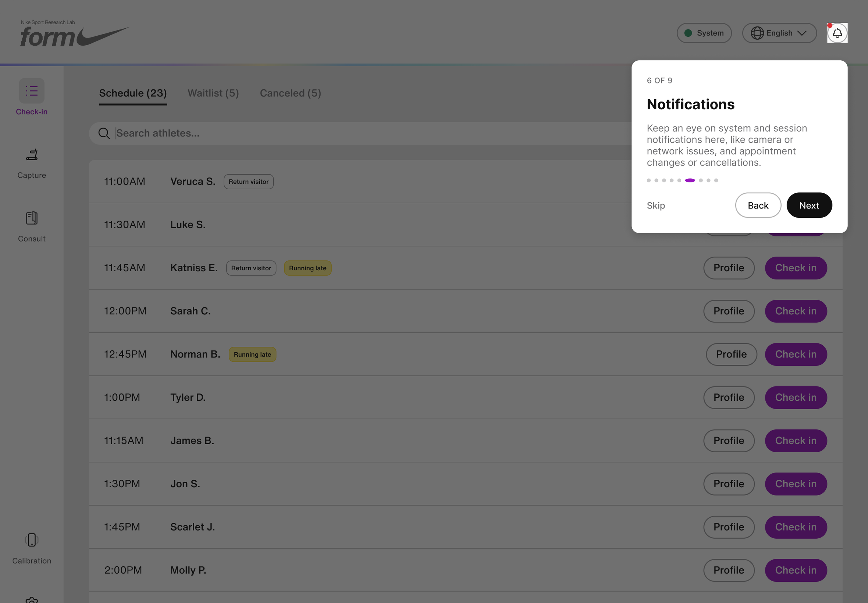Select the Luke S. athlete name

click(x=188, y=225)
